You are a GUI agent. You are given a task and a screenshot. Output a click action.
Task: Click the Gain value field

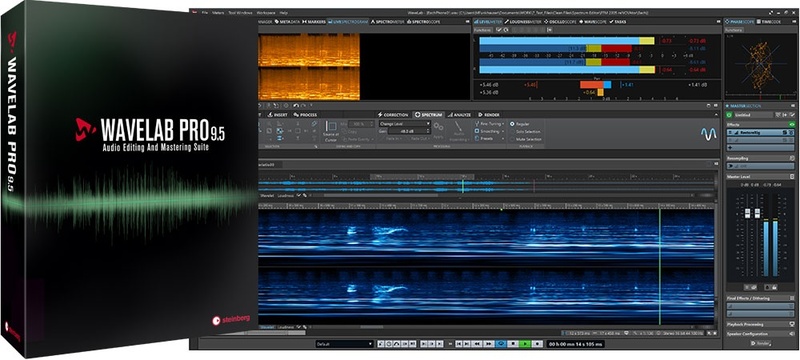click(410, 131)
